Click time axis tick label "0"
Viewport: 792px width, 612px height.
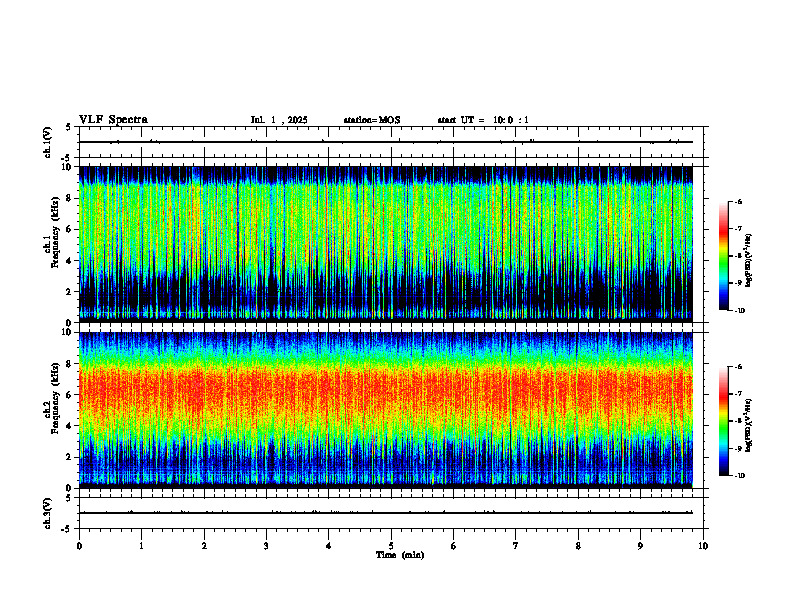click(79, 546)
